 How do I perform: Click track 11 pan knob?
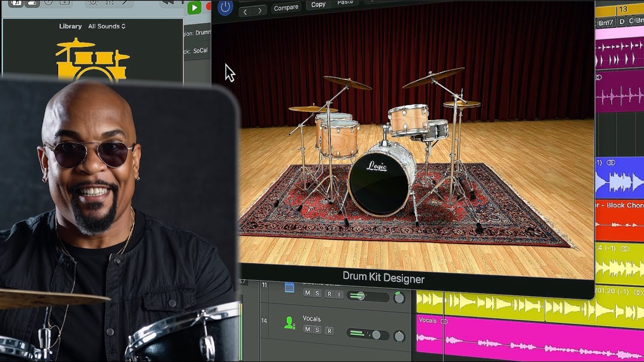pyautogui.click(x=399, y=298)
